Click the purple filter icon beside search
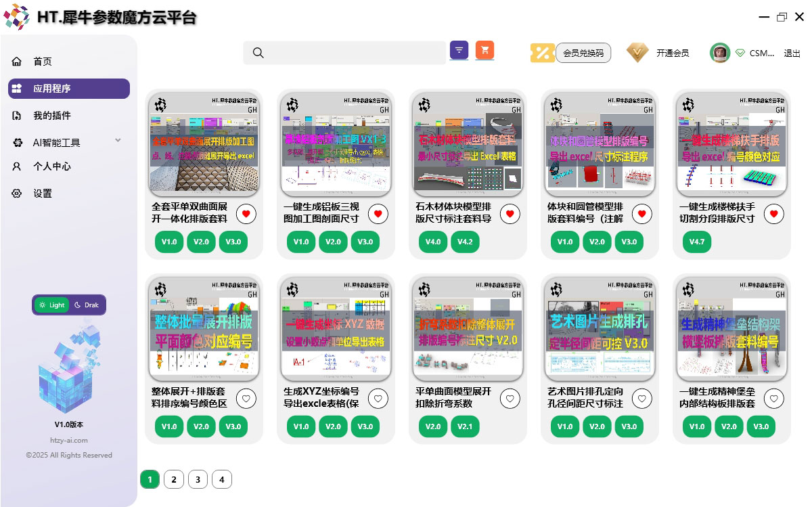This screenshot has height=507, width=812. click(x=459, y=50)
